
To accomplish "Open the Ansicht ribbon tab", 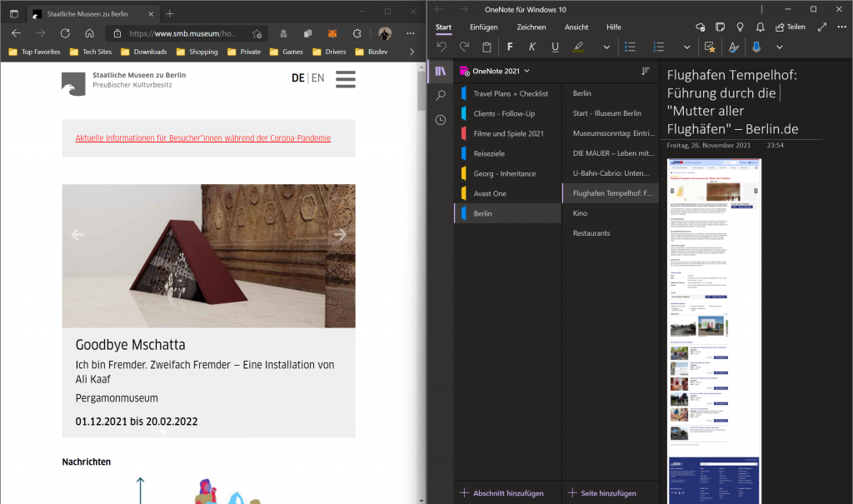I will (576, 27).
